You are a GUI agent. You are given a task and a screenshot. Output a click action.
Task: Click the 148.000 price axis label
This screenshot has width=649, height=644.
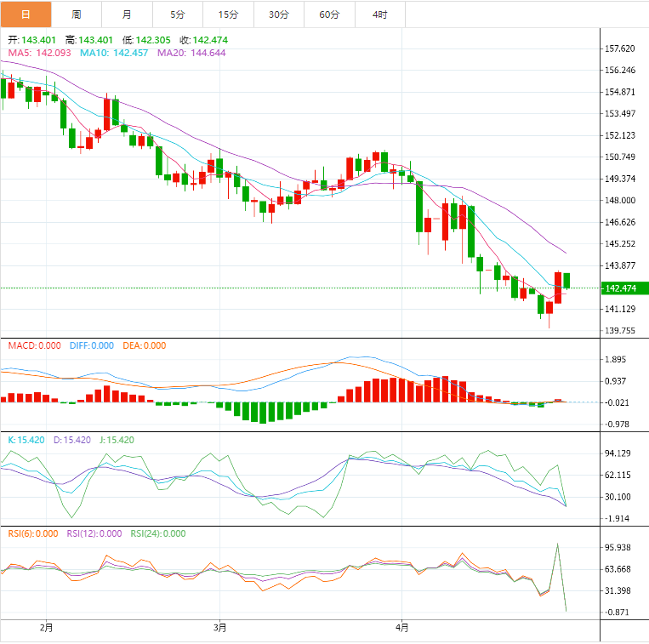pos(619,200)
